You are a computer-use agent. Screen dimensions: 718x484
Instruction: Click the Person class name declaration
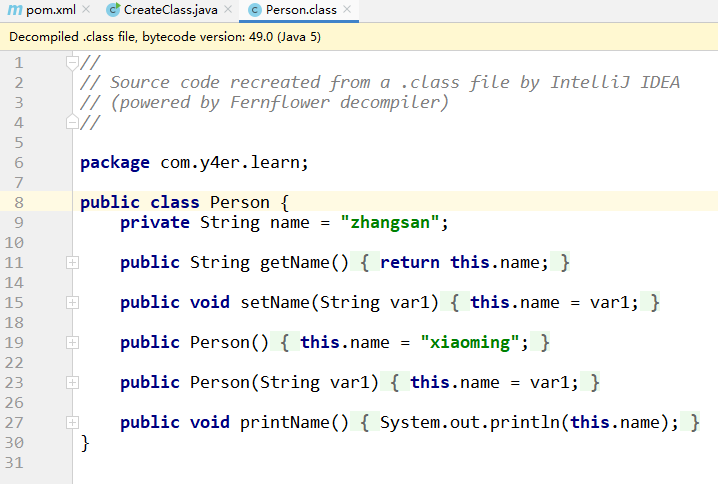(x=239, y=202)
